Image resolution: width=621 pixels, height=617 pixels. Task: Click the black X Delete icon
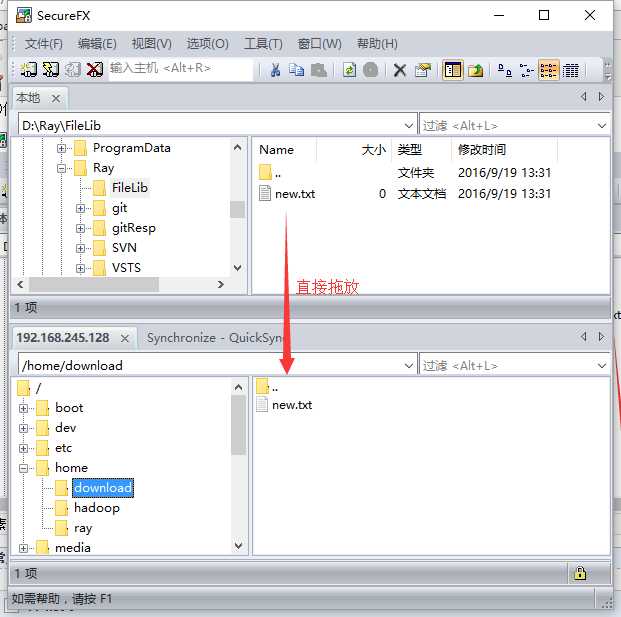pyautogui.click(x=400, y=70)
